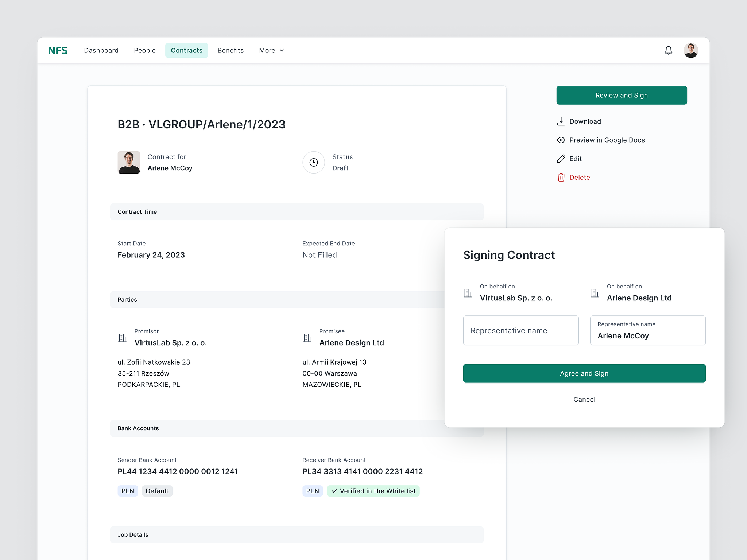
Task: Focus the empty Representative name field
Action: click(x=520, y=330)
